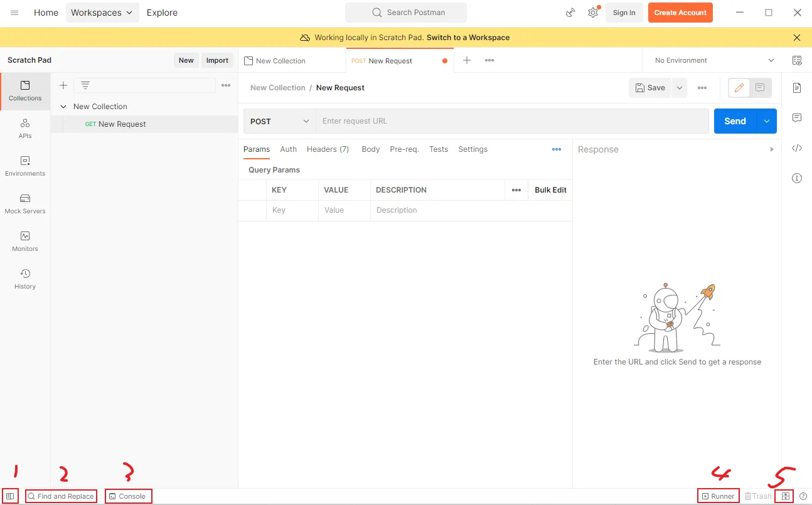
Task: Click the Create Account button
Action: click(x=680, y=13)
